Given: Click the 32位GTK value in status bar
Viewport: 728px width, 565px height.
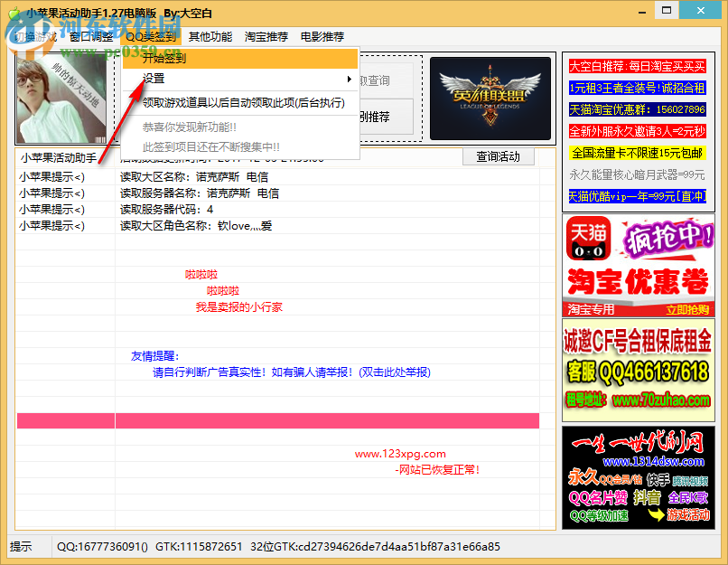Looking at the screenshot, I should pos(375,547).
